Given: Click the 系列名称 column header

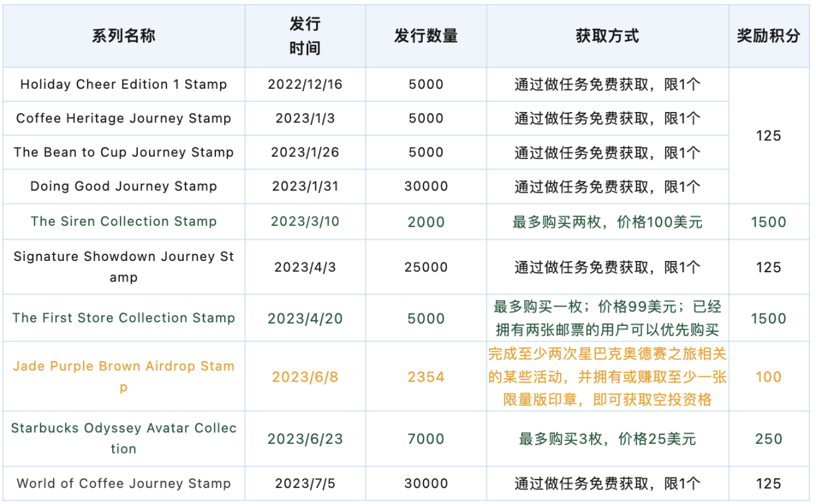Looking at the screenshot, I should pos(123,36).
